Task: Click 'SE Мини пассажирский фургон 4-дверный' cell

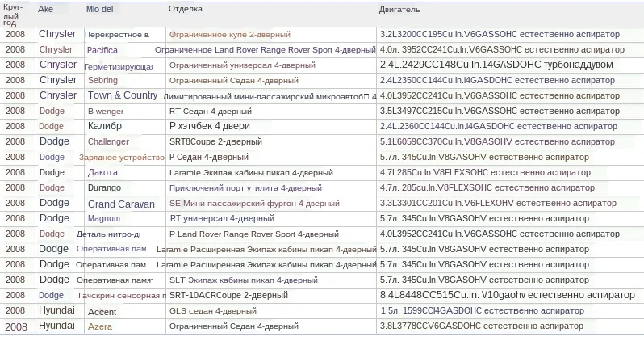Action: coord(254,204)
